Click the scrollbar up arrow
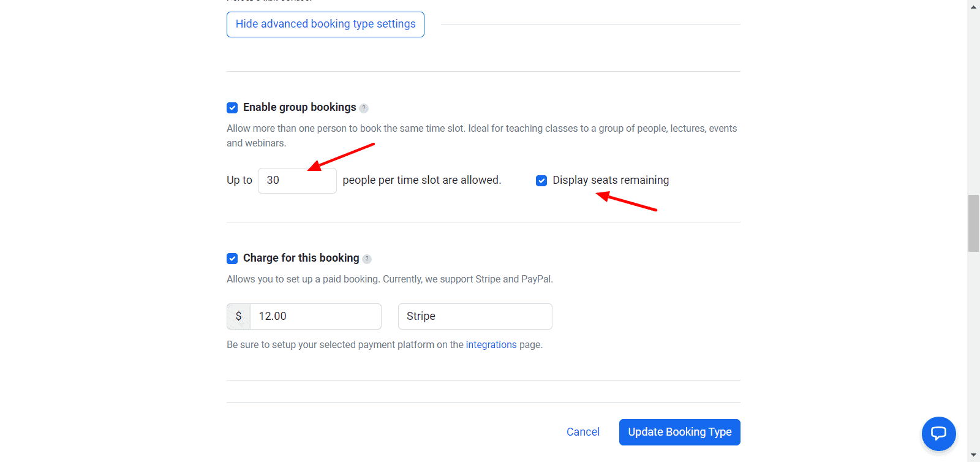 tap(973, 6)
